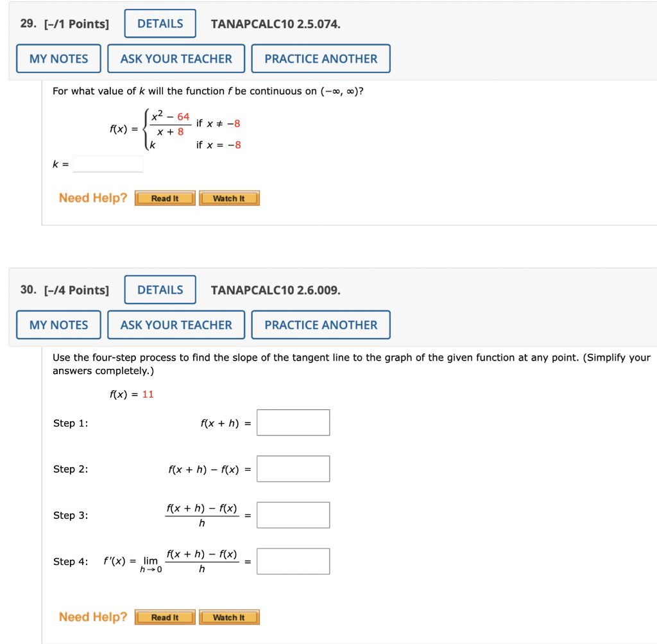
Task: Click ASK YOUR TEACHER for problem 29
Action: 176,58
